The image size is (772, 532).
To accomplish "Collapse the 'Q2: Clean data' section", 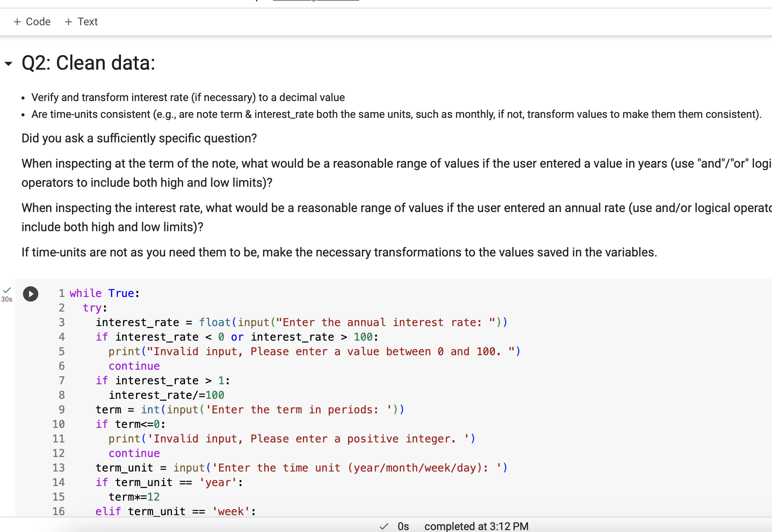I will pos(8,64).
